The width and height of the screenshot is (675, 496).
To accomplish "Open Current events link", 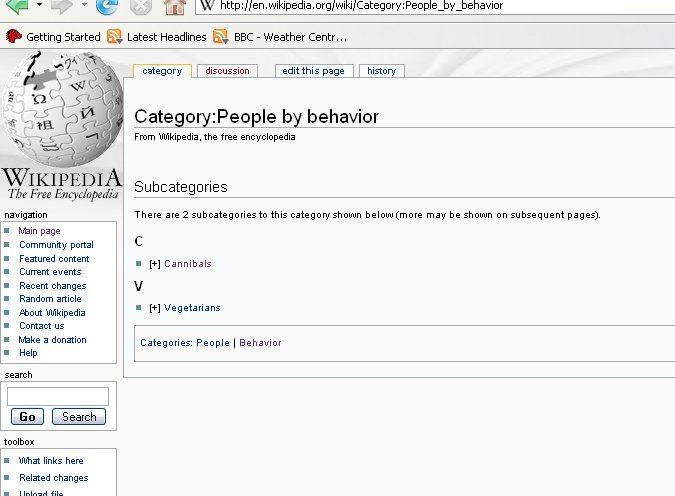I will tap(50, 272).
